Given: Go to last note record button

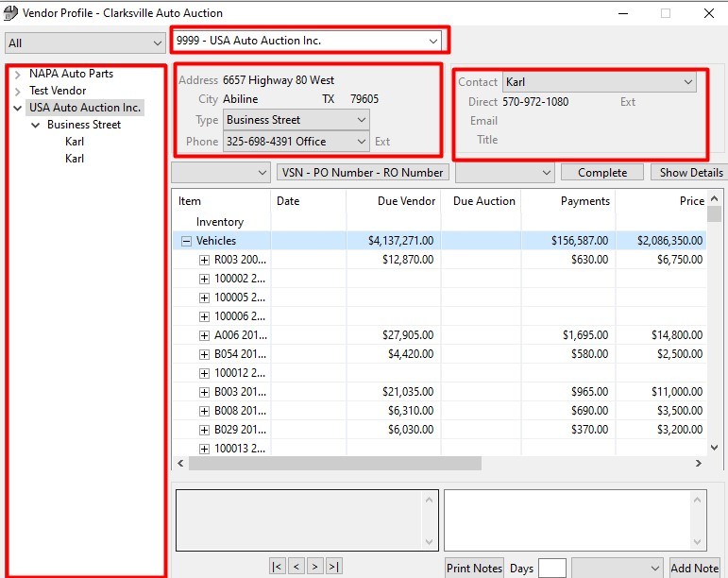Looking at the screenshot, I should (334, 567).
